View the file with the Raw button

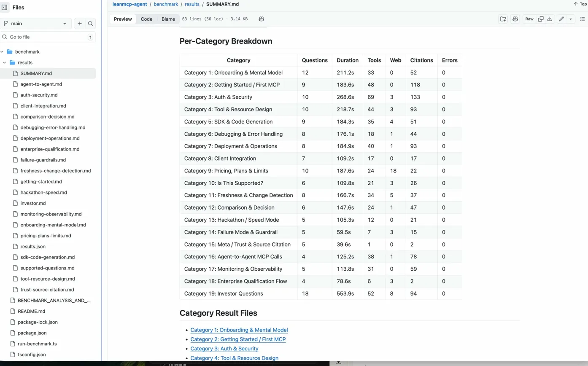529,19
